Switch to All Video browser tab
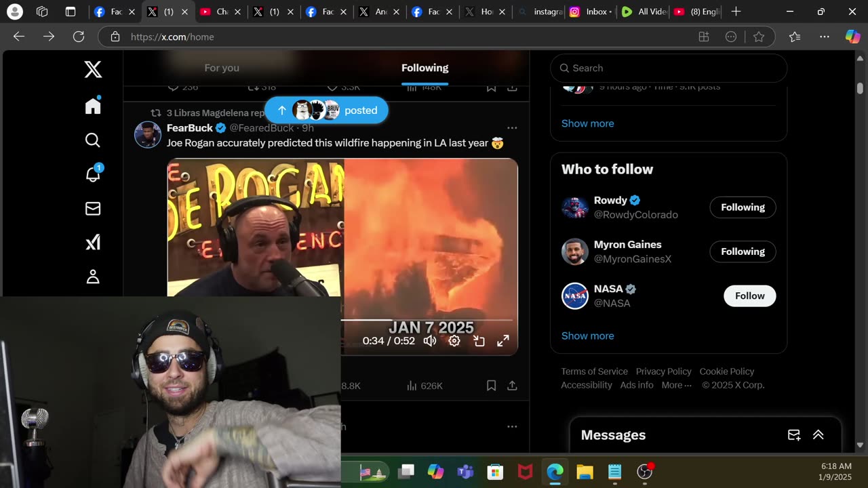 tap(644, 12)
